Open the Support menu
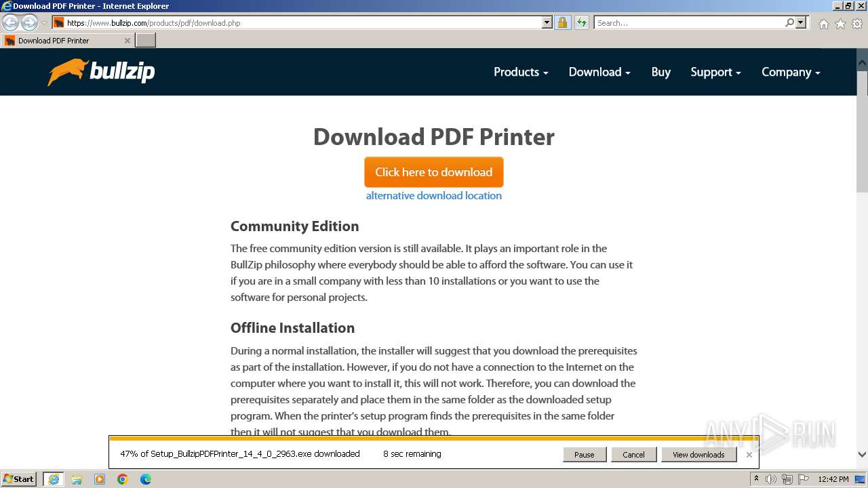868x488 pixels. pos(715,72)
